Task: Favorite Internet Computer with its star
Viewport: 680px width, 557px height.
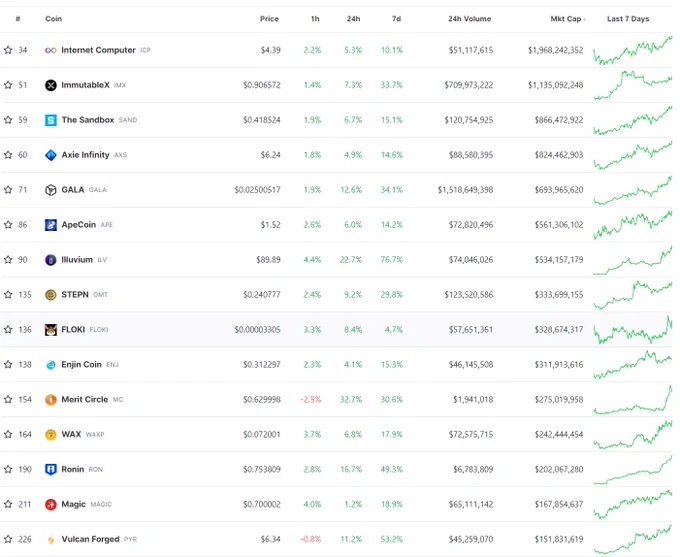Action: tap(8, 50)
